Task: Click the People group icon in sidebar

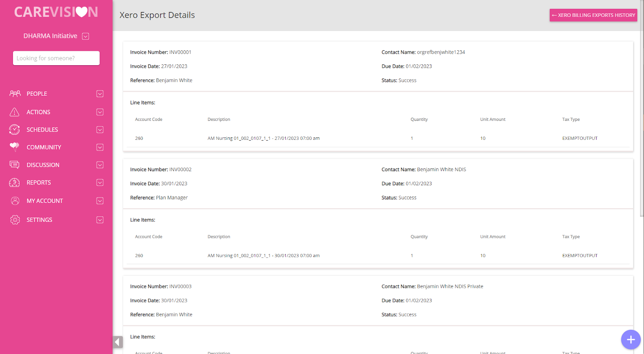Action: point(15,93)
